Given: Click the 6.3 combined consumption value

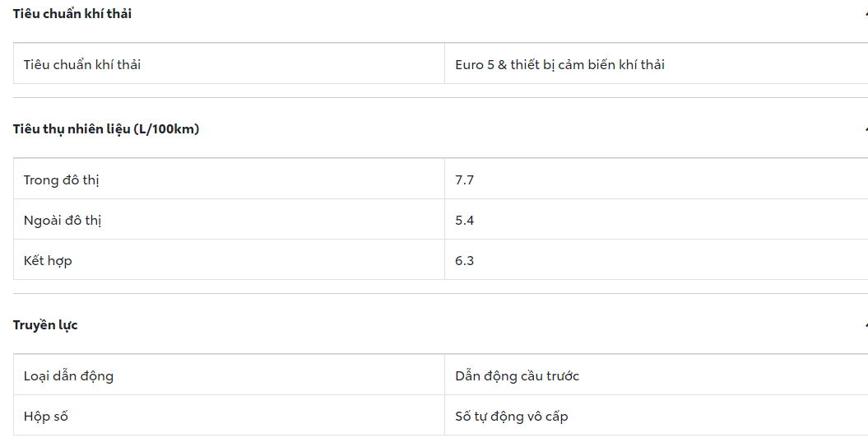Looking at the screenshot, I should [464, 260].
